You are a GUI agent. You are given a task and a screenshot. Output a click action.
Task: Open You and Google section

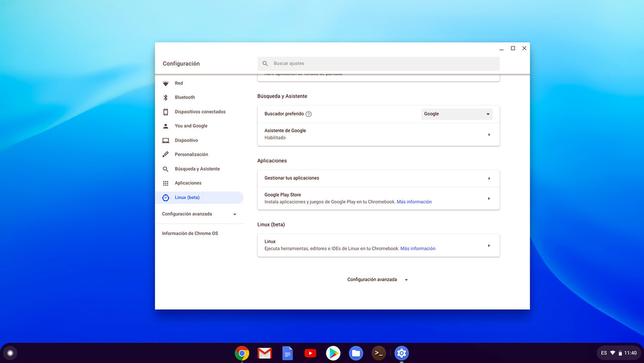165,126
